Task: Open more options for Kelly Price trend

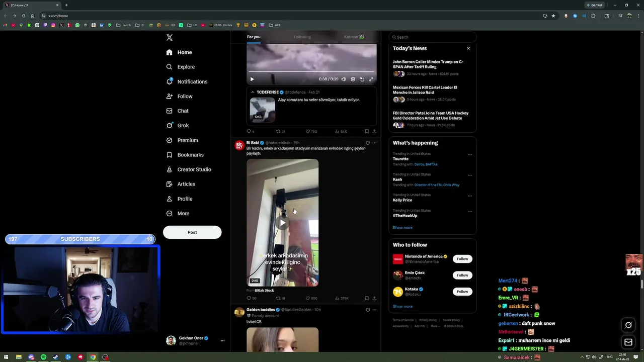Action: click(x=470, y=196)
